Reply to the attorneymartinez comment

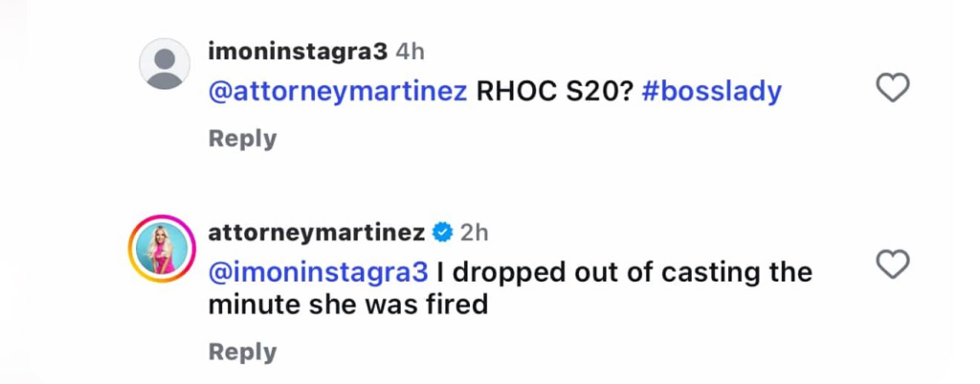(242, 351)
